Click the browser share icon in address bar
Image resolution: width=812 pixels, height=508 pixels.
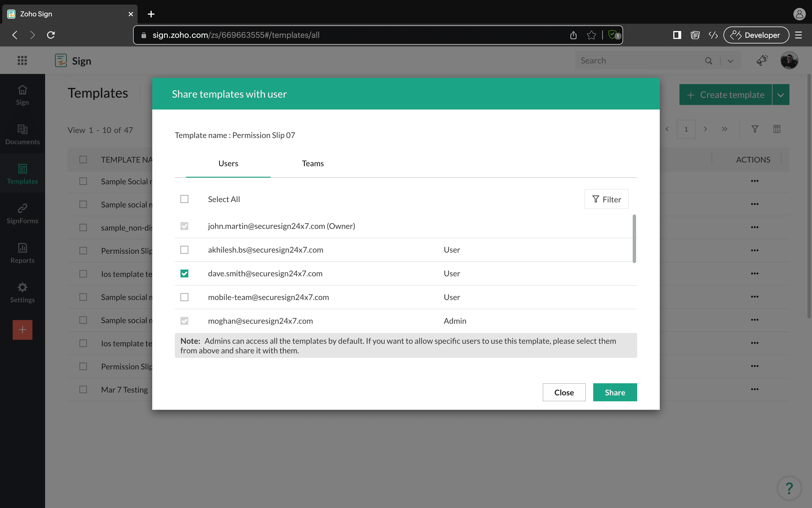[573, 35]
